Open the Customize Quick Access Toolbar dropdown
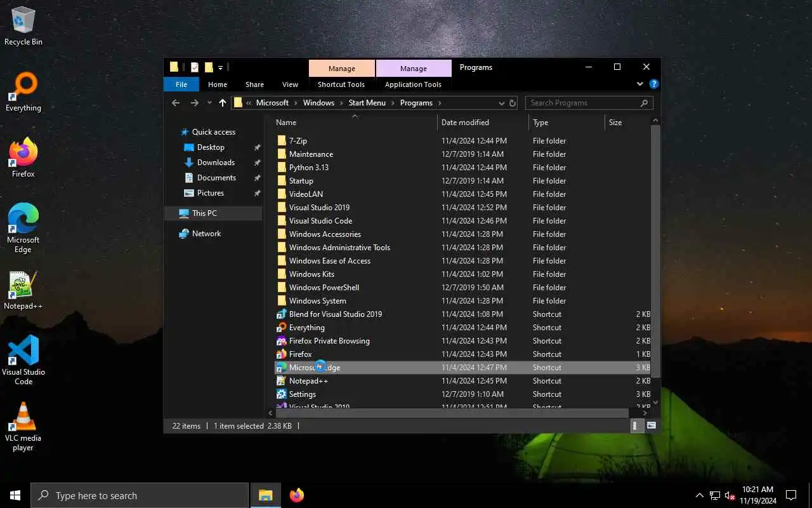This screenshot has width=812, height=508. (221, 67)
